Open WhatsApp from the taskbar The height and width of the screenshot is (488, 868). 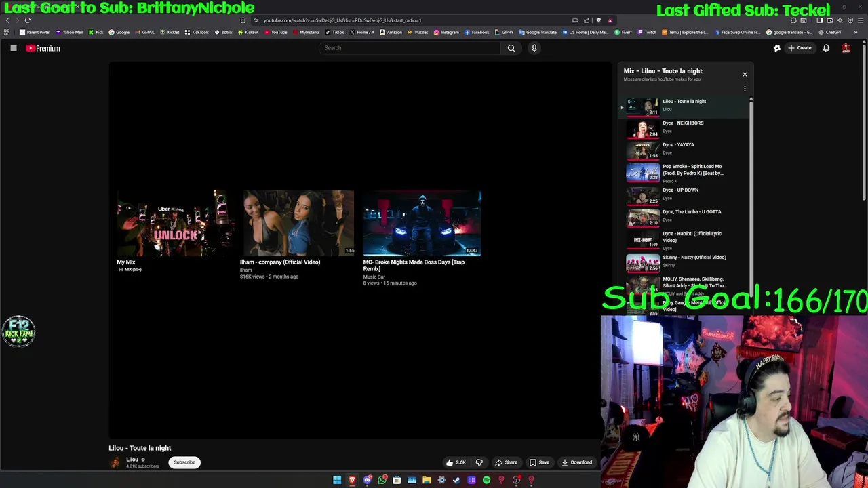(x=382, y=481)
